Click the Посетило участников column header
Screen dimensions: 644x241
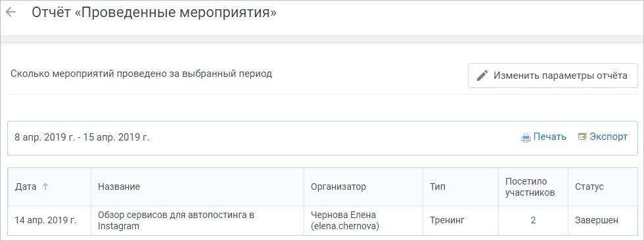pyautogui.click(x=530, y=186)
